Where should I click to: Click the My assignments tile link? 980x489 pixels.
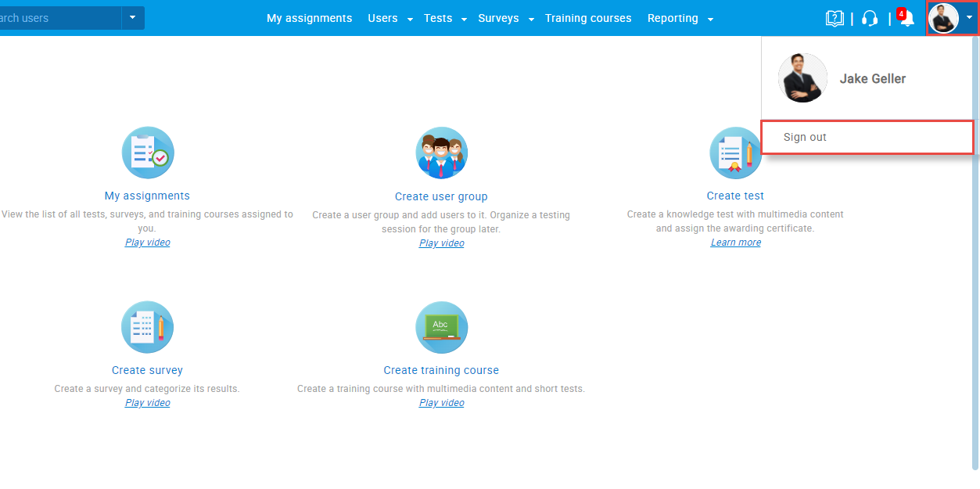(x=147, y=196)
